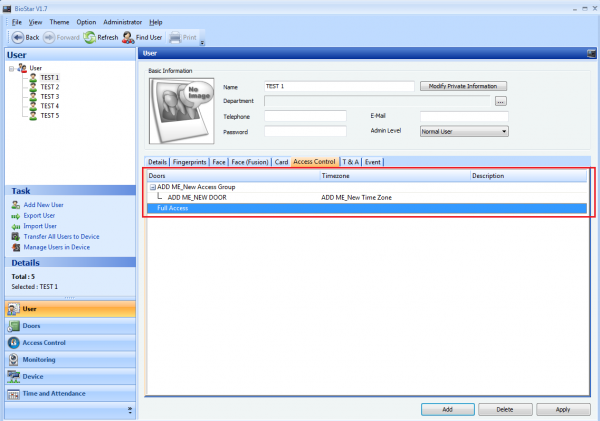Viewport: 600px width, 421px height.
Task: Click Export User link in Task panel
Action: pos(39,215)
